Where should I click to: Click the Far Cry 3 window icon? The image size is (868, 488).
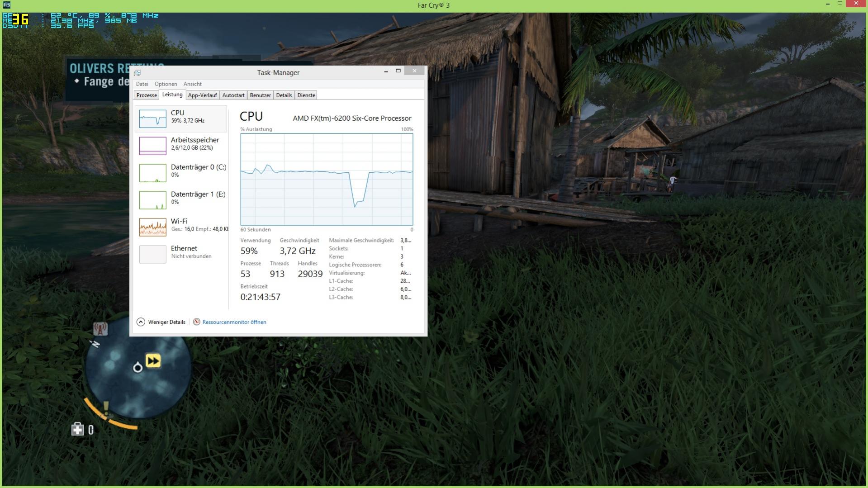(6, 5)
